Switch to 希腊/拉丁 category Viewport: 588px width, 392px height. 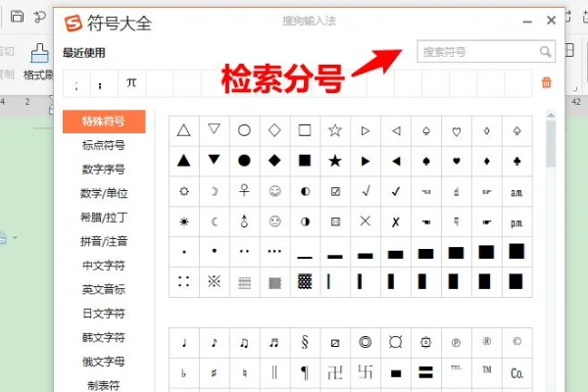104,218
